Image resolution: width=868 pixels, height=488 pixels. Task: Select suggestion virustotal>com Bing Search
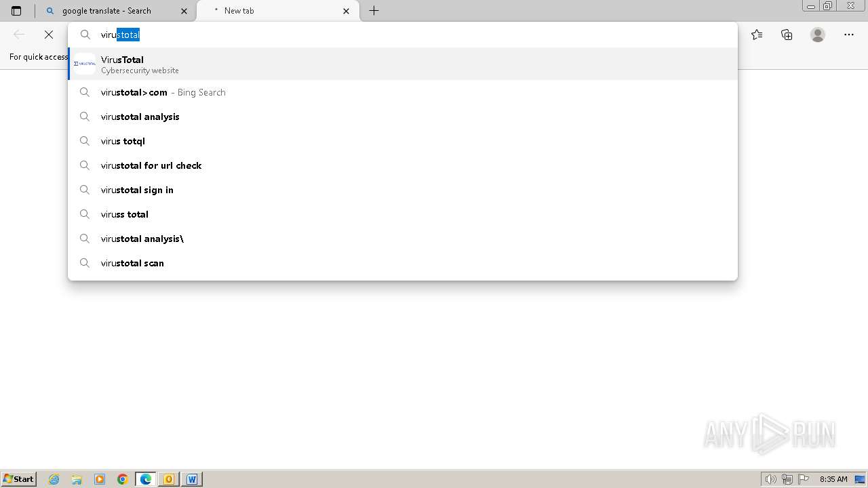click(403, 92)
